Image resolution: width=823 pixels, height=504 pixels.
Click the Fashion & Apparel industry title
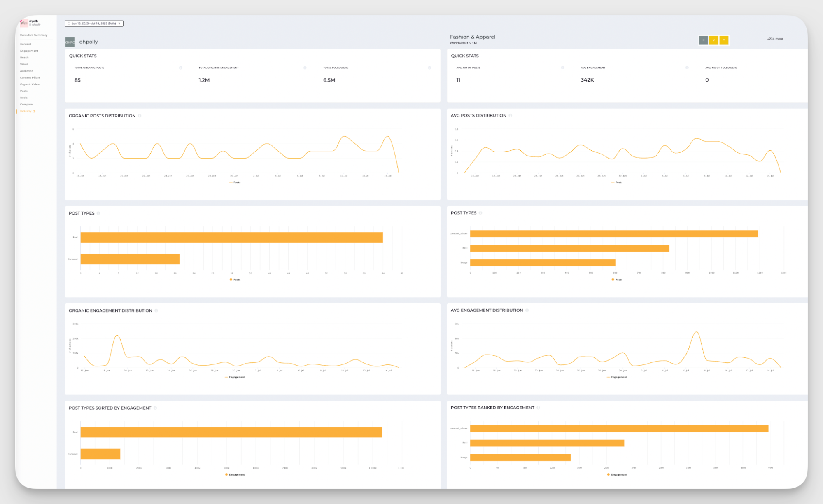pyautogui.click(x=473, y=37)
